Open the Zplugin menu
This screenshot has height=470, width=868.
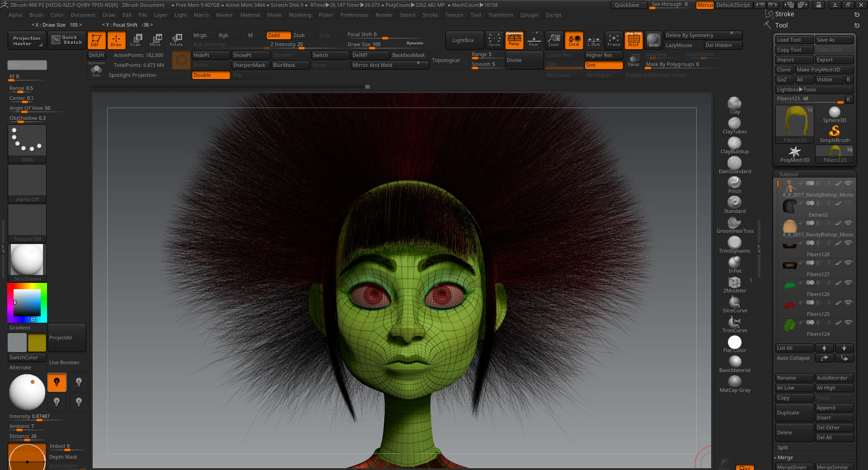click(529, 15)
